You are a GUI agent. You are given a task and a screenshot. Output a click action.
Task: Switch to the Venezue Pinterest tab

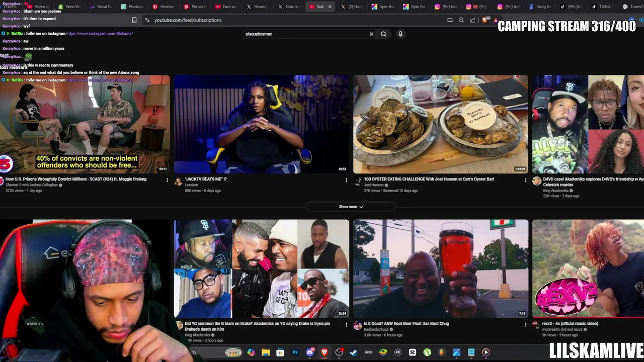[x=164, y=7]
